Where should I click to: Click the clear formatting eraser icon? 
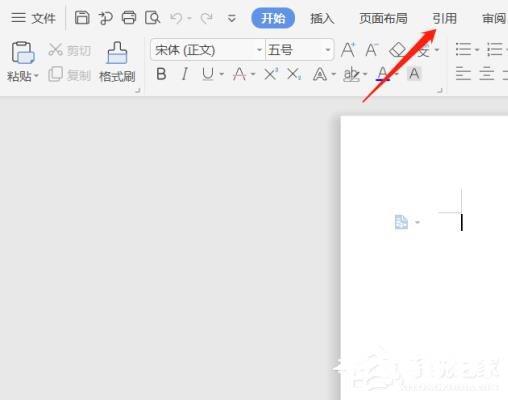click(397, 50)
